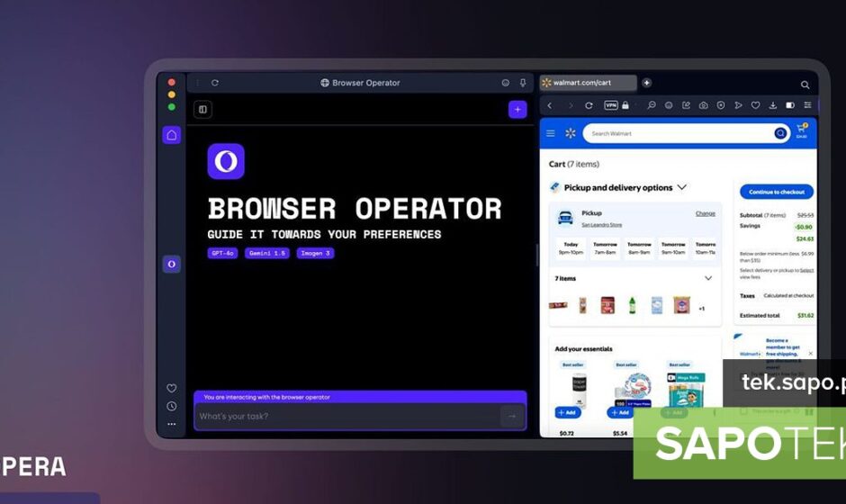Open the Home icon in the Opera sidebar
This screenshot has width=846, height=504.
tap(172, 135)
